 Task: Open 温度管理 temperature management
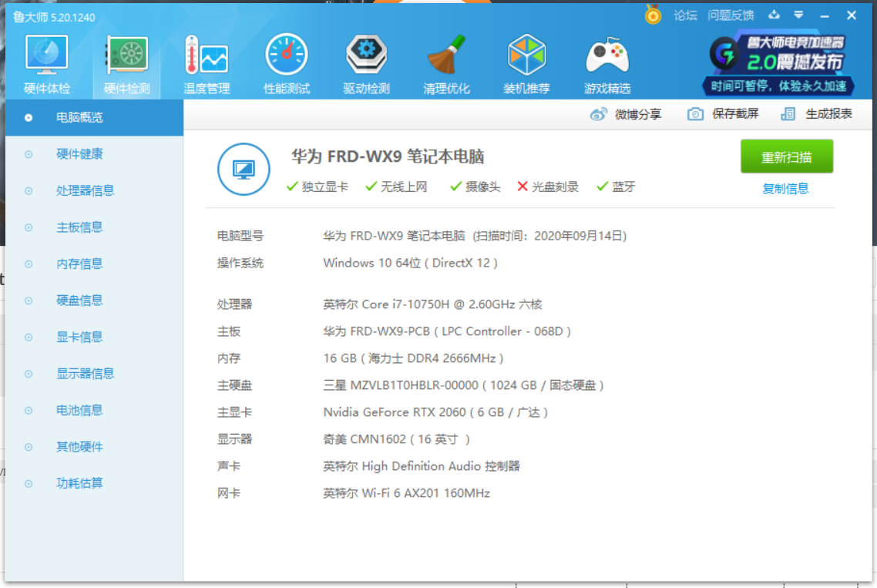(x=207, y=64)
